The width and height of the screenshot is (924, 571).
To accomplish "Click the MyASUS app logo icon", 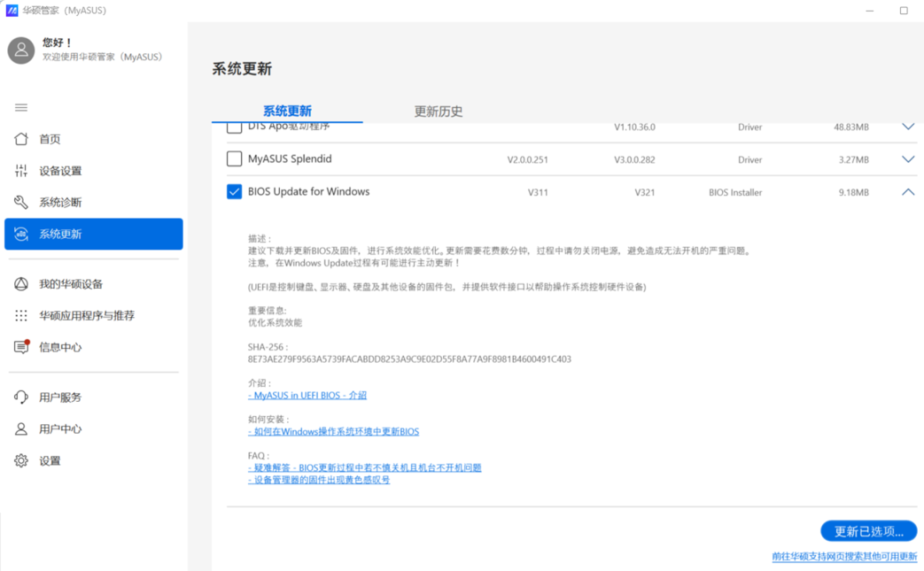I will pyautogui.click(x=12, y=11).
